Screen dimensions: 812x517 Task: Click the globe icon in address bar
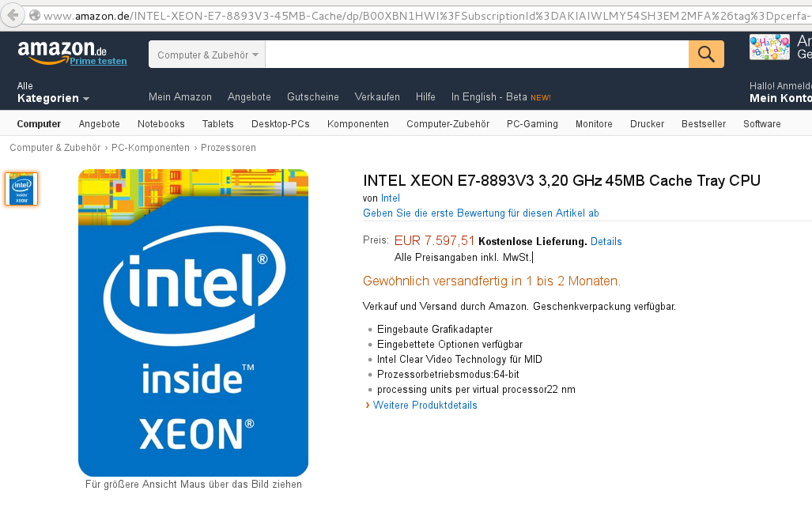tap(34, 15)
